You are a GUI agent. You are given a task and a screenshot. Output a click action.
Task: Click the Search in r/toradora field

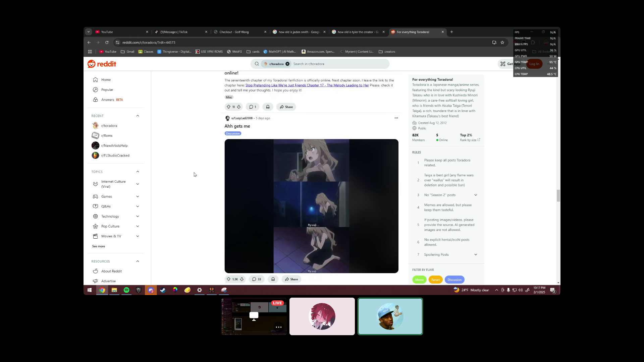pos(339,64)
